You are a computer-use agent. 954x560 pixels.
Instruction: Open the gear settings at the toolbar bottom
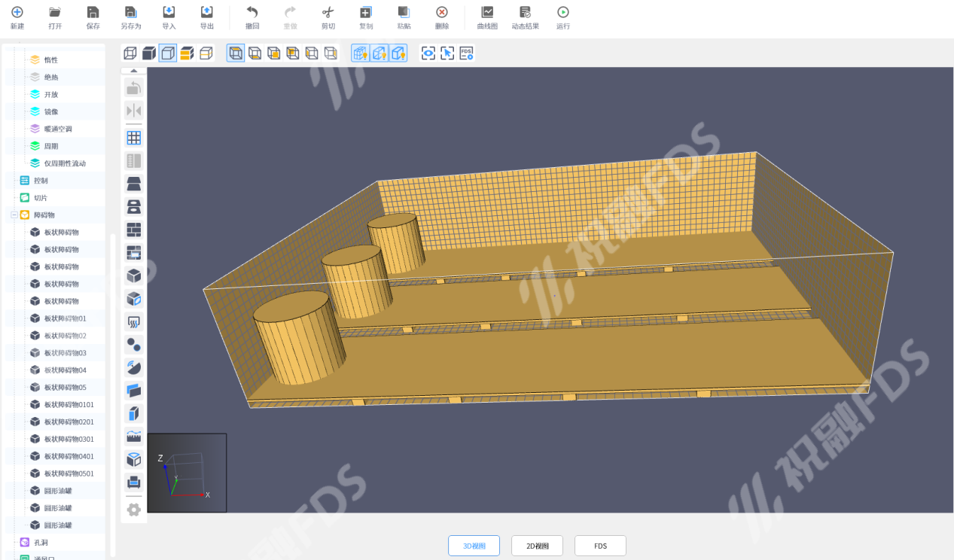click(134, 510)
